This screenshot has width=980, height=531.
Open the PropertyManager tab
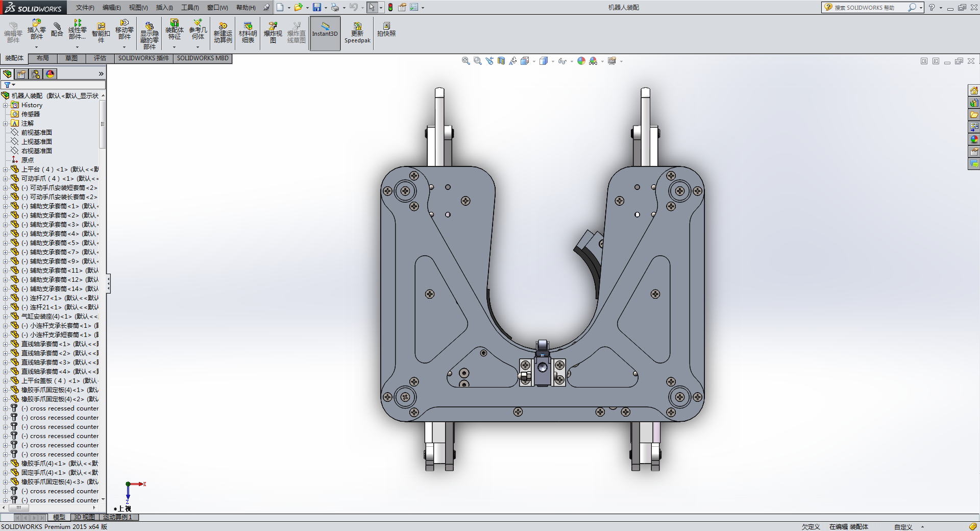coord(21,74)
